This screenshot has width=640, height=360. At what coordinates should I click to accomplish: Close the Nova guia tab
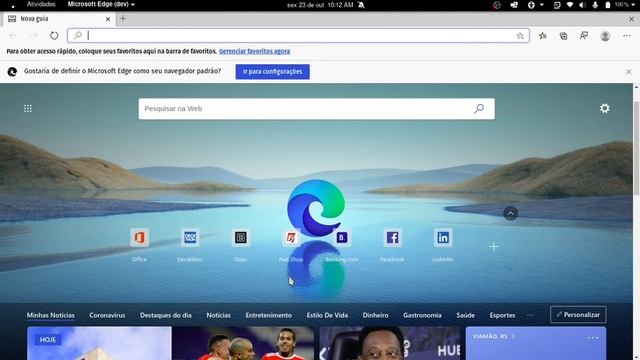tap(108, 19)
